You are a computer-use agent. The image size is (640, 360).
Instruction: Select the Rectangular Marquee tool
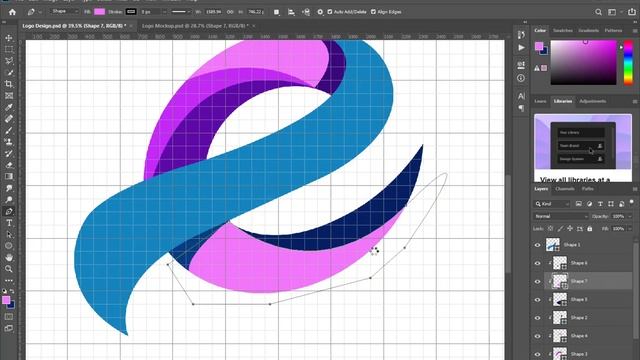pyautogui.click(x=9, y=49)
